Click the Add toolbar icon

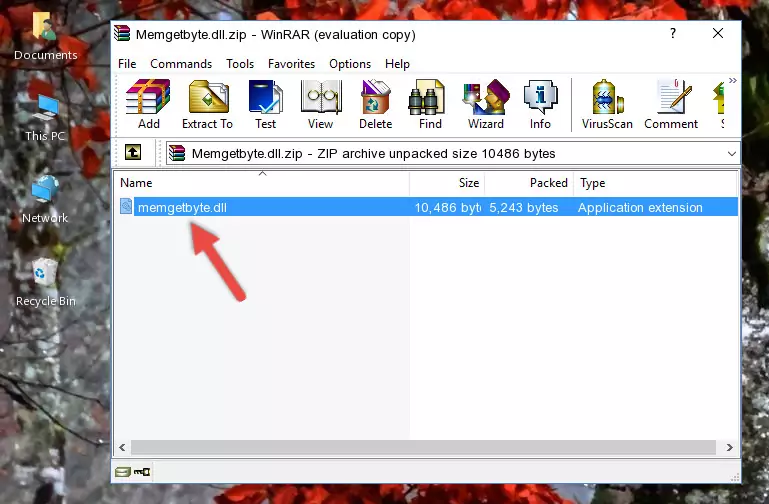pos(148,104)
